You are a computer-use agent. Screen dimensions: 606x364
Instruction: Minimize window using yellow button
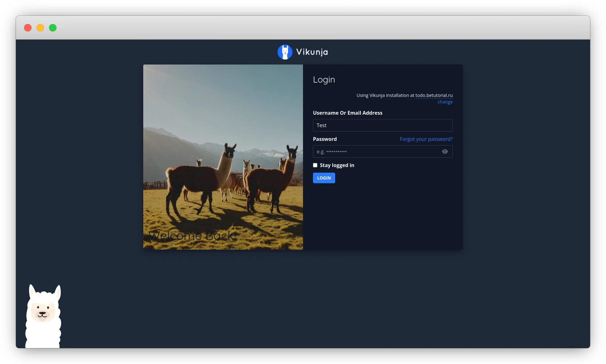[40, 28]
